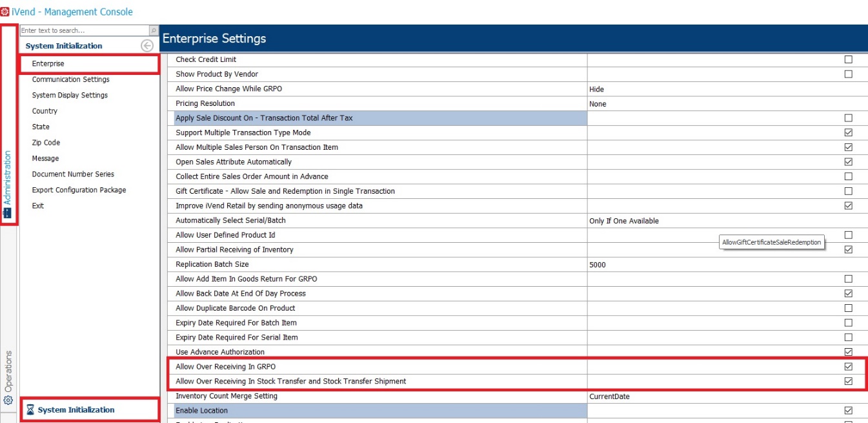
Task: Click the iVend app logo icon
Action: [x=5, y=12]
